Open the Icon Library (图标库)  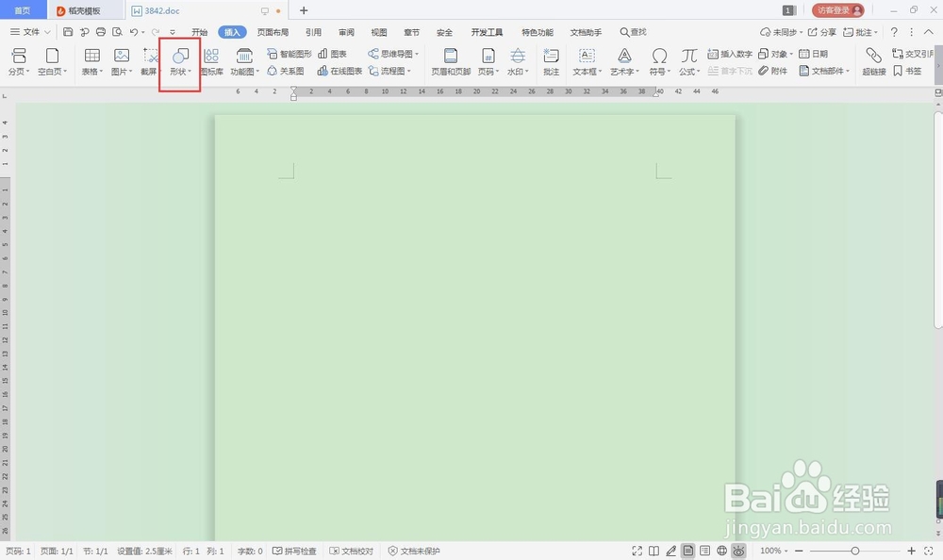(211, 61)
